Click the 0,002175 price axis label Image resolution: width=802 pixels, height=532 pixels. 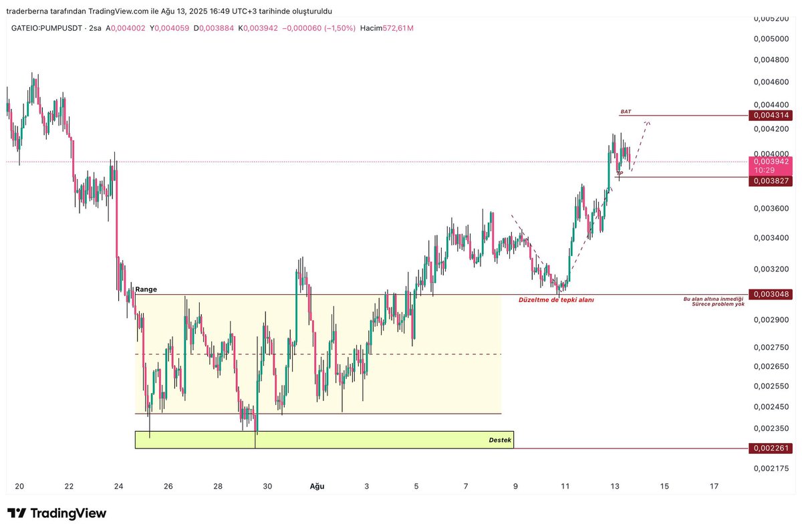point(771,467)
